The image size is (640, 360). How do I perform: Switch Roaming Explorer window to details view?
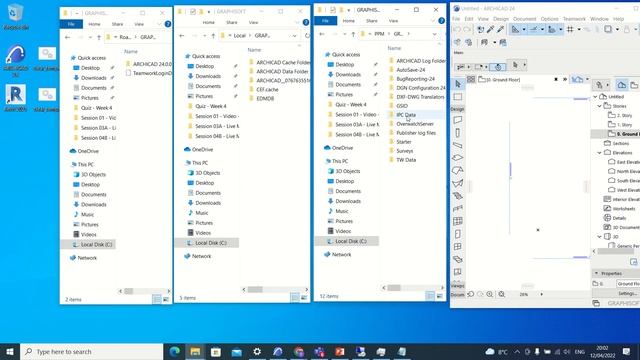point(157,300)
